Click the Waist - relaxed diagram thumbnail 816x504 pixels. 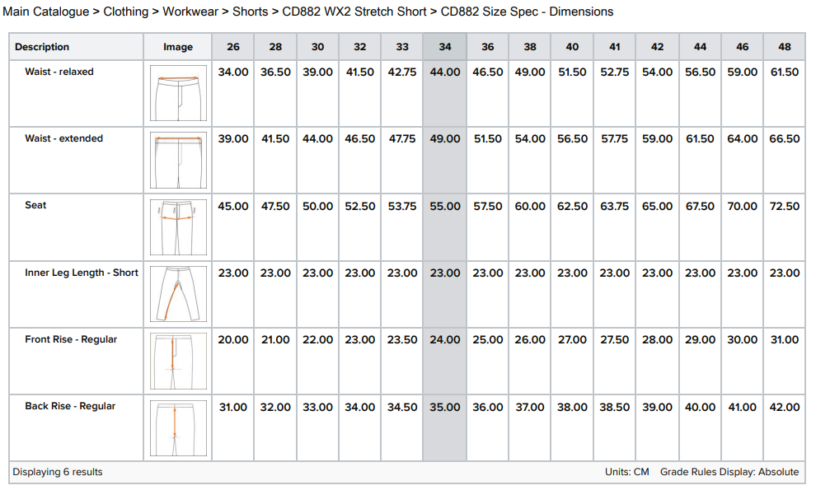coord(178,94)
